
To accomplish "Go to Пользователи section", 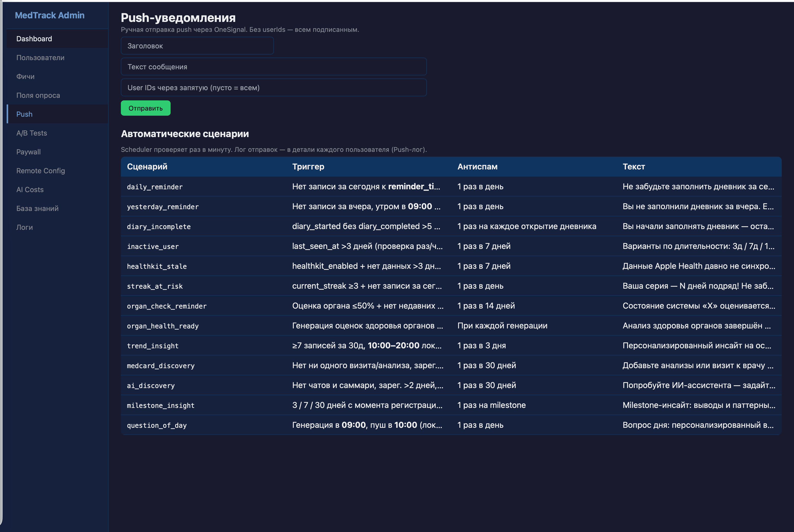I will point(40,58).
